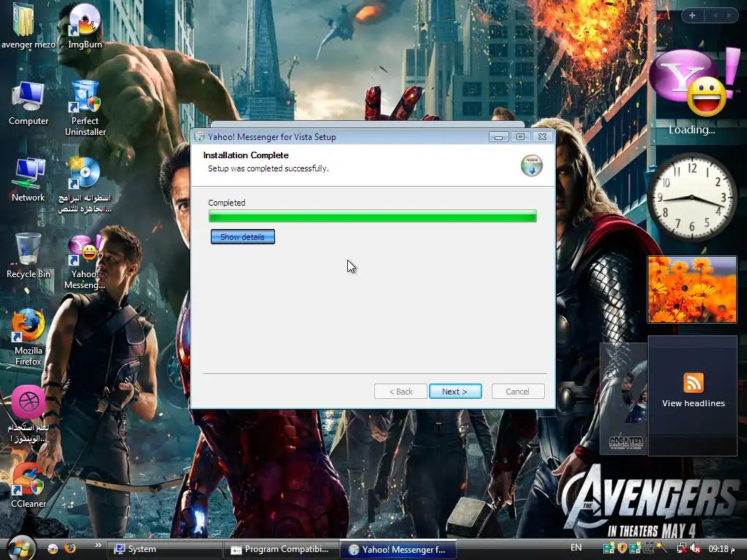Click the View headlines RSS gadget
This screenshot has width=747, height=560.
(x=693, y=395)
